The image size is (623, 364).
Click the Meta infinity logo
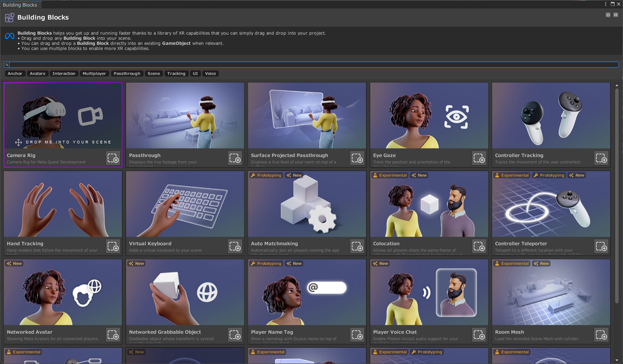click(9, 36)
